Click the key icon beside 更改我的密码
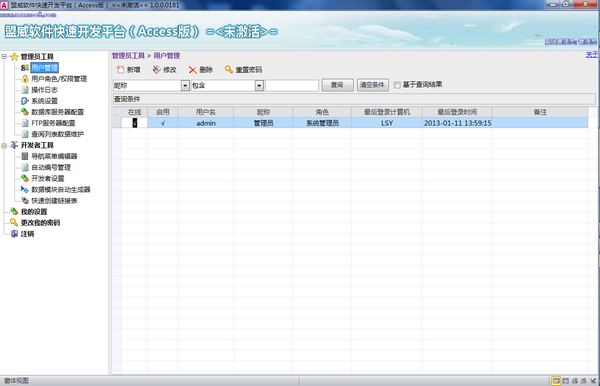Viewport: 600px width, 386px height. [x=14, y=222]
